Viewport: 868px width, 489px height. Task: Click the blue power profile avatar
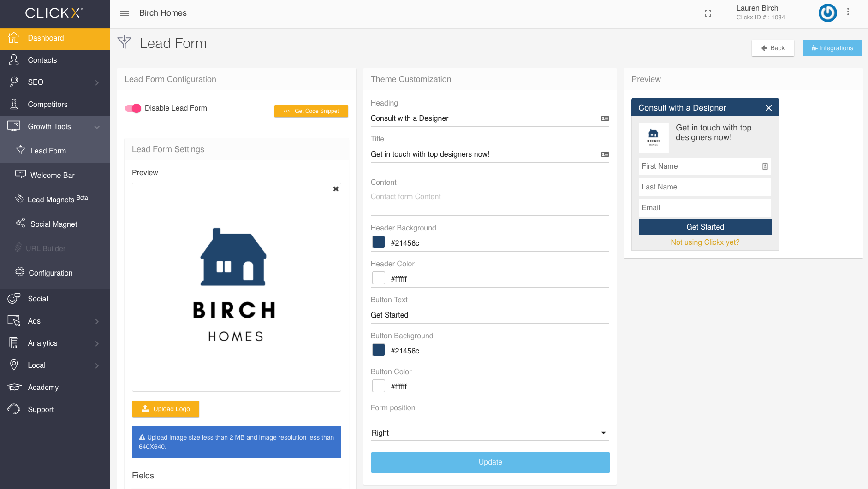pos(827,13)
